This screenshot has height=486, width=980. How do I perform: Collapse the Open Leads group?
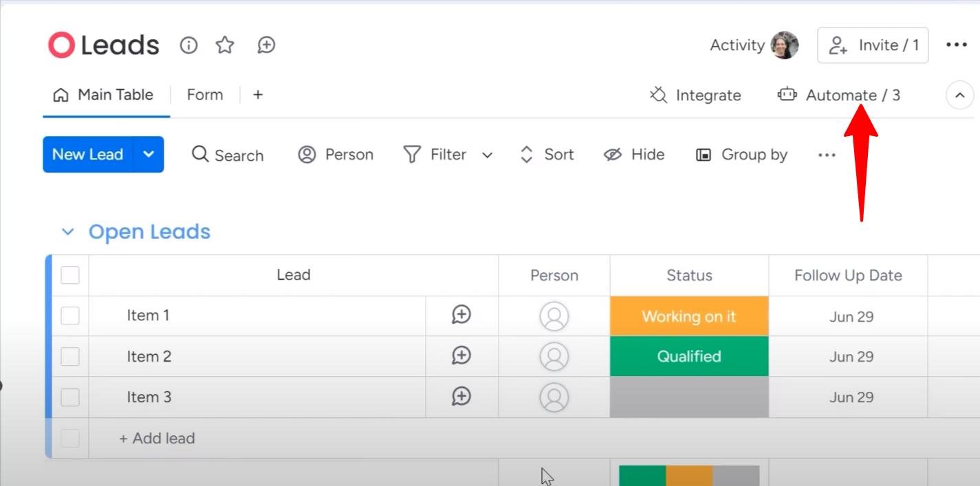pyautogui.click(x=68, y=232)
